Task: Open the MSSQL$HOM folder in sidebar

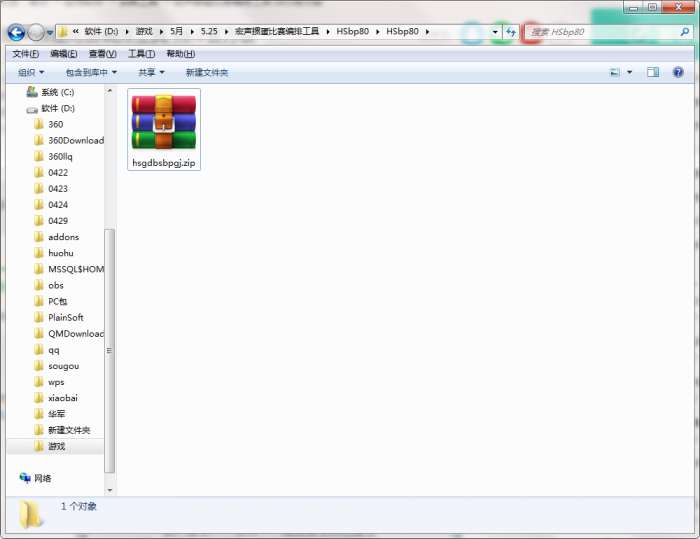Action: click(76, 269)
